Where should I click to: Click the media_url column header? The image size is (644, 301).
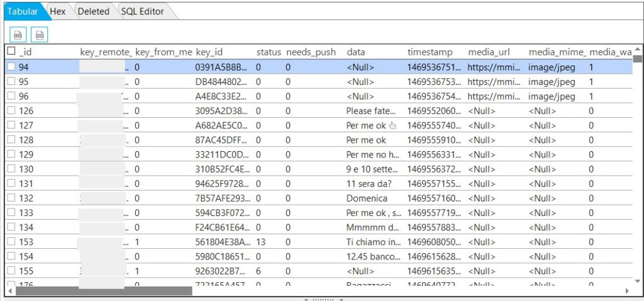click(x=489, y=52)
